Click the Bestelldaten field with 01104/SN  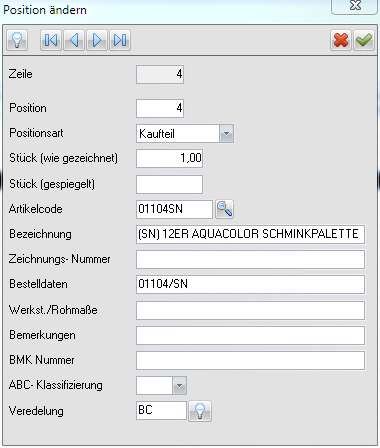tap(250, 284)
